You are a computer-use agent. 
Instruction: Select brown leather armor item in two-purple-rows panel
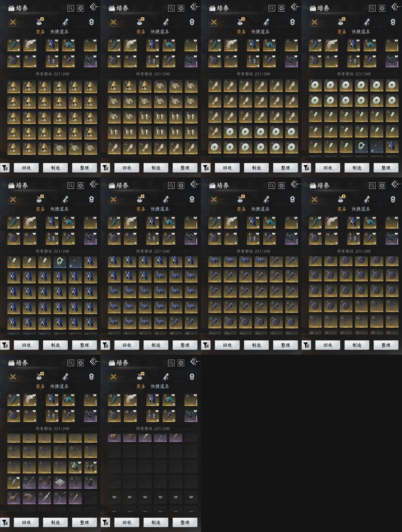90,482
